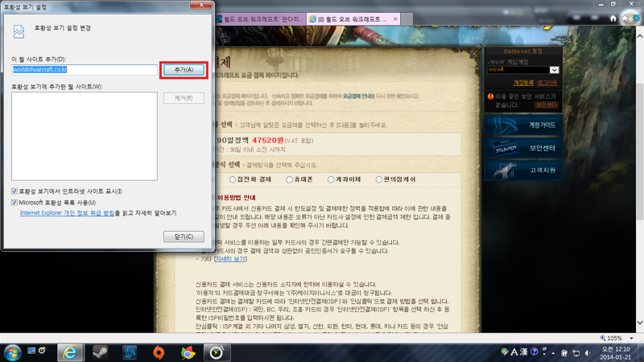Open the Internet Explorer privacy policy link

coord(67,213)
